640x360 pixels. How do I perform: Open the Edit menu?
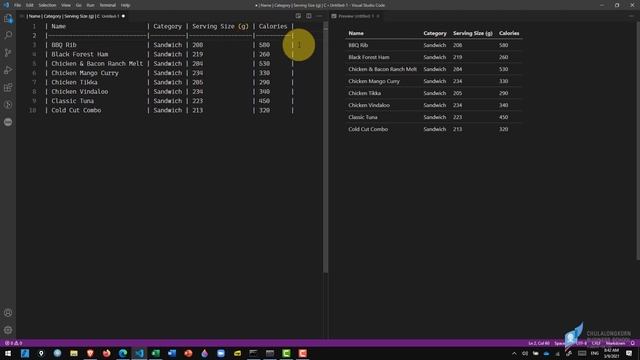[x=29, y=5]
